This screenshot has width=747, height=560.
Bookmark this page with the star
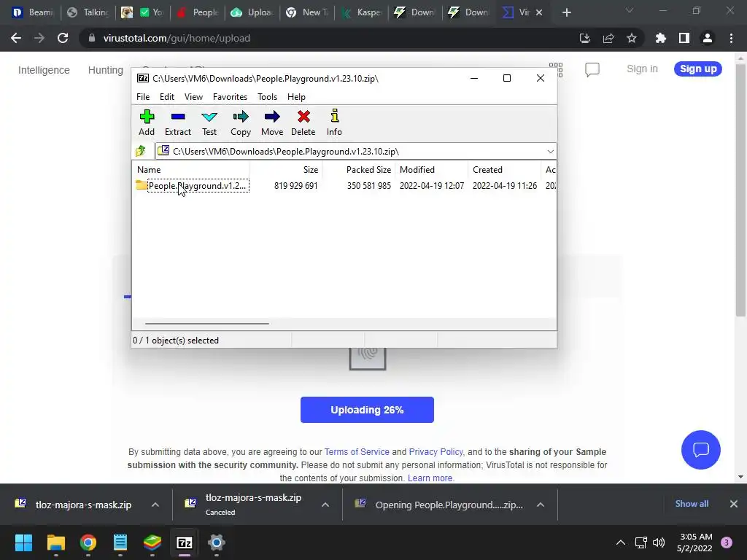[x=631, y=38]
